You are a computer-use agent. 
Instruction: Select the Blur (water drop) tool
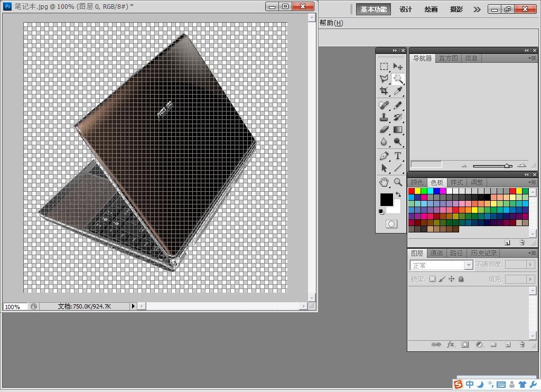(384, 142)
